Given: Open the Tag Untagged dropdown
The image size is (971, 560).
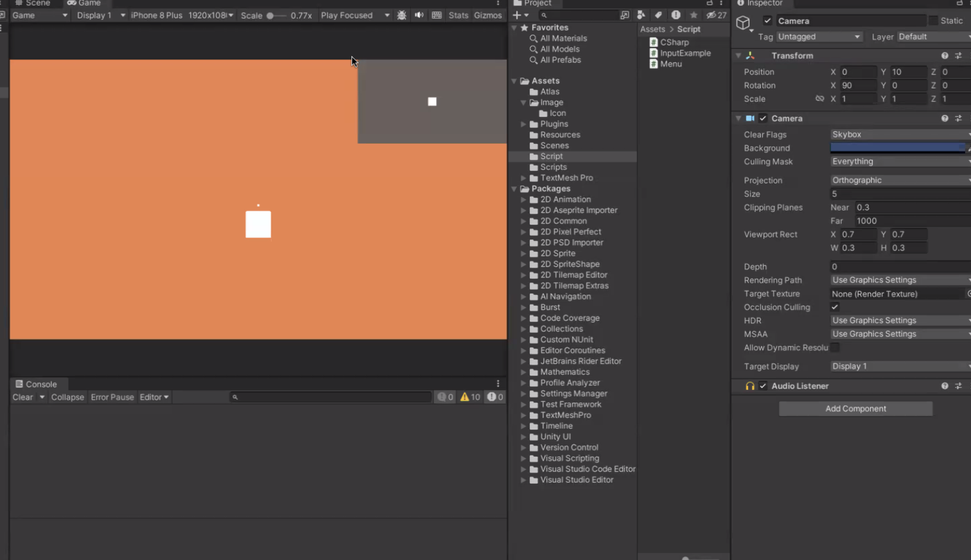Looking at the screenshot, I should tap(819, 37).
